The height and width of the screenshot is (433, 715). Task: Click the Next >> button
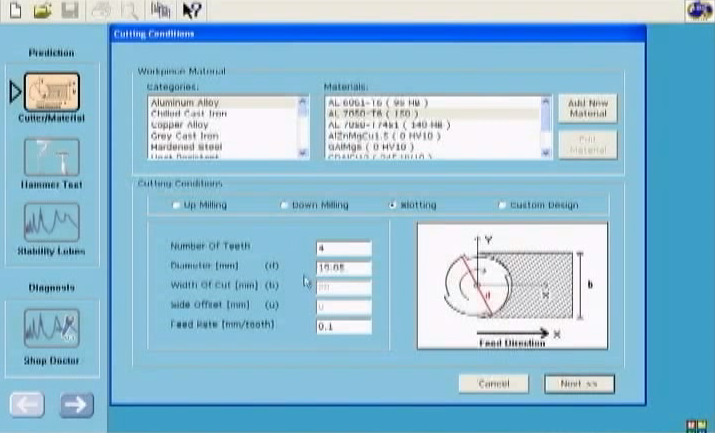(579, 384)
